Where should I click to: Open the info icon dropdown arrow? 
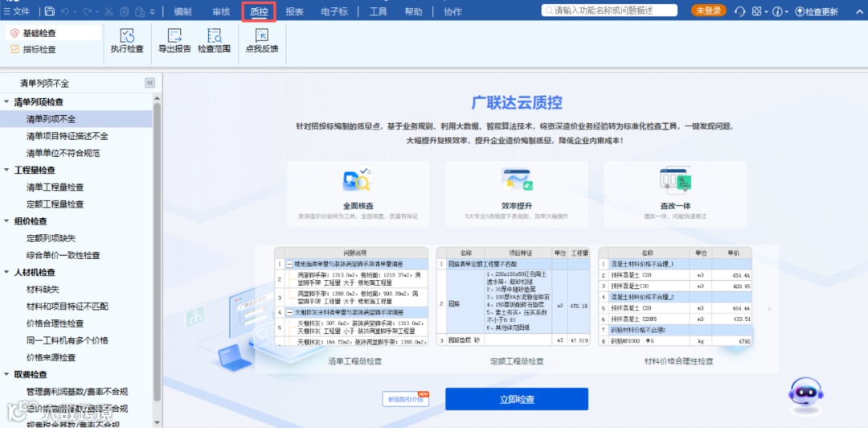(786, 11)
